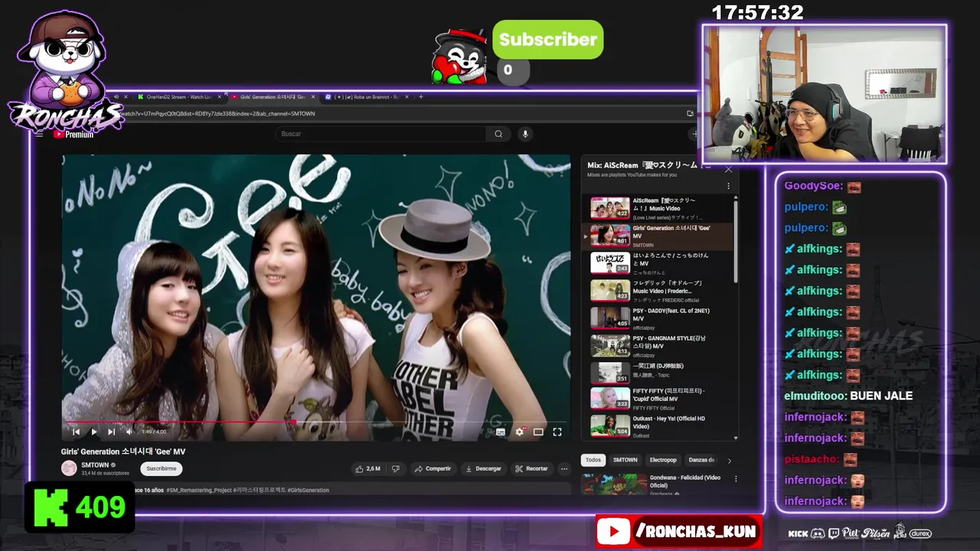Image resolution: width=980 pixels, height=551 pixels.
Task: Click GoodySoe's username in chat
Action: click(x=813, y=186)
